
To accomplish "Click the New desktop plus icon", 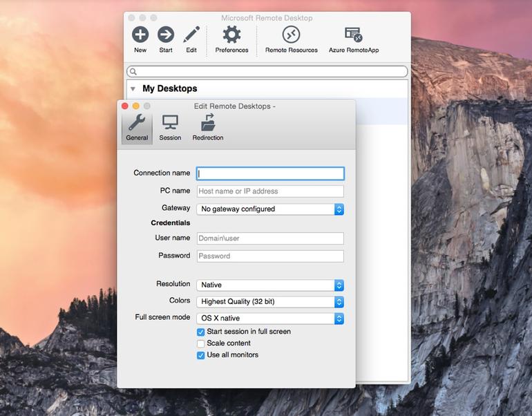I will [x=140, y=35].
